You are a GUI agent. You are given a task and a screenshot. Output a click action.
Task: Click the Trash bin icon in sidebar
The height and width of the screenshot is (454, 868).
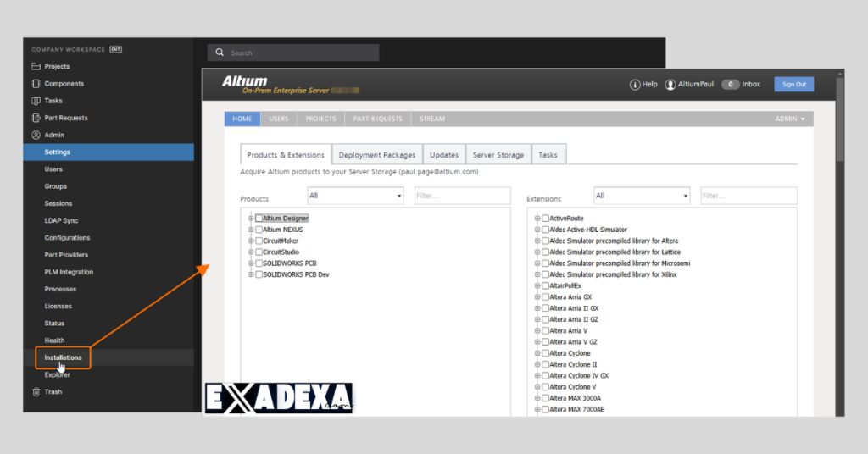tap(36, 391)
